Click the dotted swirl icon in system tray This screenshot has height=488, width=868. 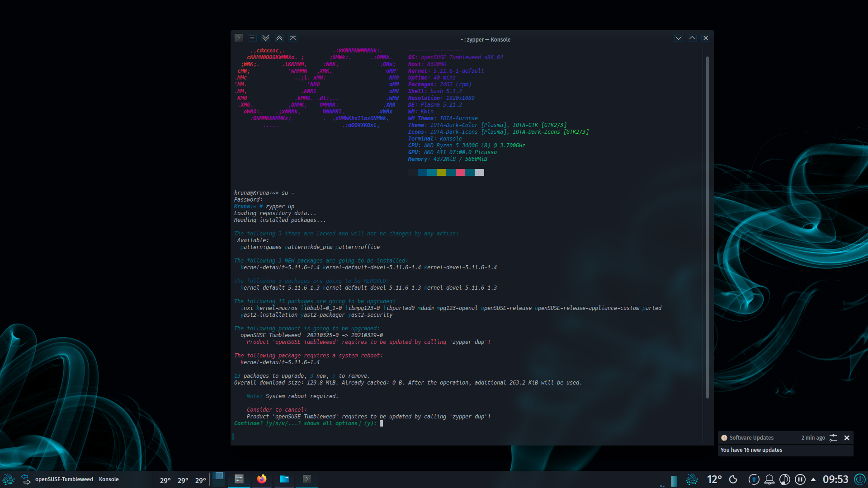[692, 479]
